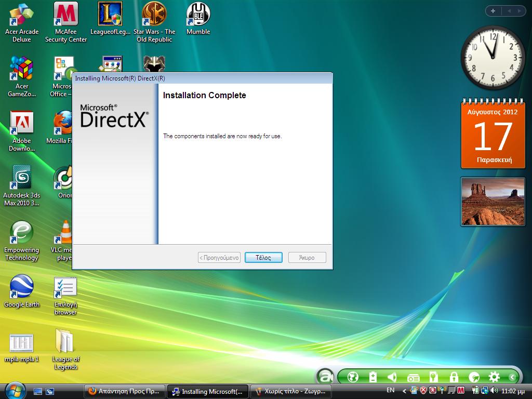Open the Empowering Technology shortcut
The image size is (532, 399).
click(x=22, y=241)
